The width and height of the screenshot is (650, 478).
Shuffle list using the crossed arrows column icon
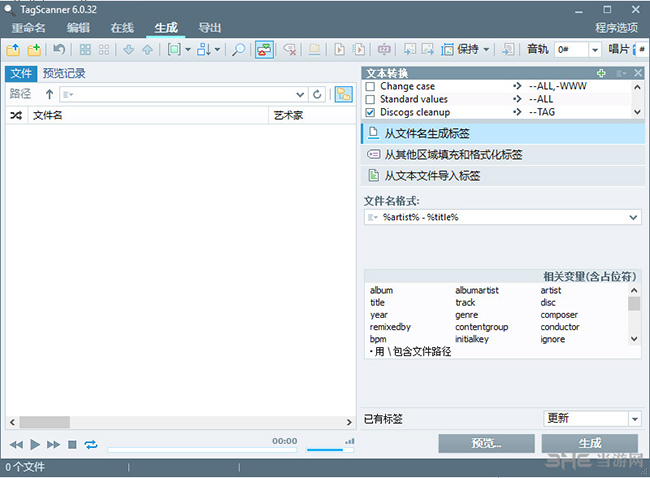16,115
